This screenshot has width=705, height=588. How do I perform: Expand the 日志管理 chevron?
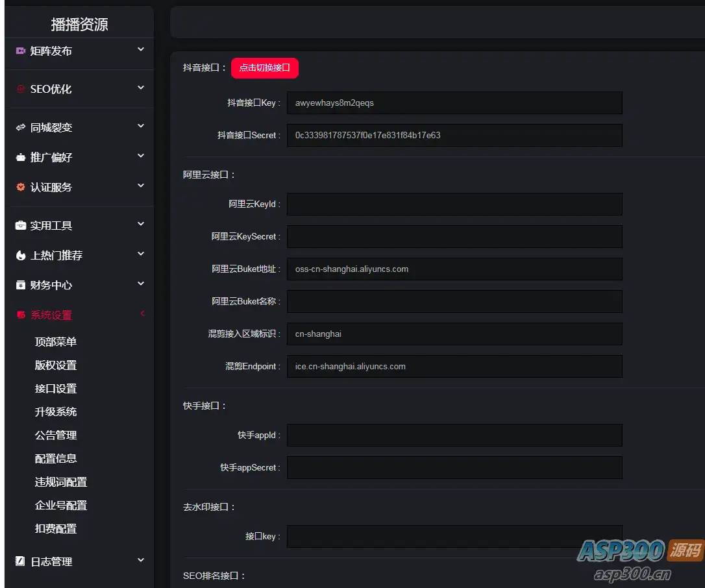[141, 560]
